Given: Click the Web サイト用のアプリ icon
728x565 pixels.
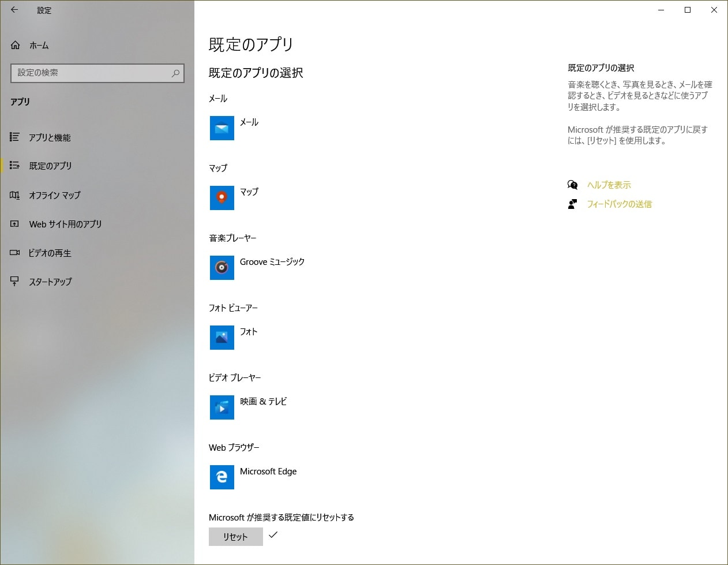Looking at the screenshot, I should pos(15,224).
